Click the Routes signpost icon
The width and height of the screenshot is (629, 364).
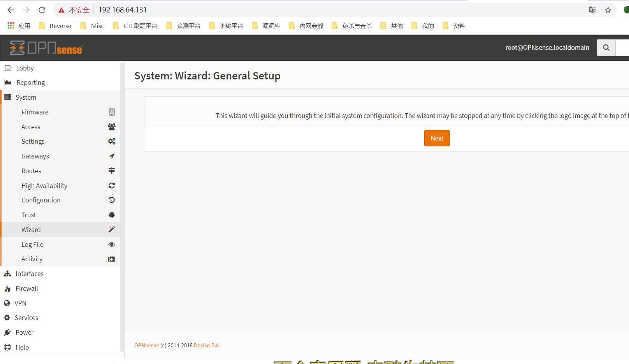tap(112, 171)
